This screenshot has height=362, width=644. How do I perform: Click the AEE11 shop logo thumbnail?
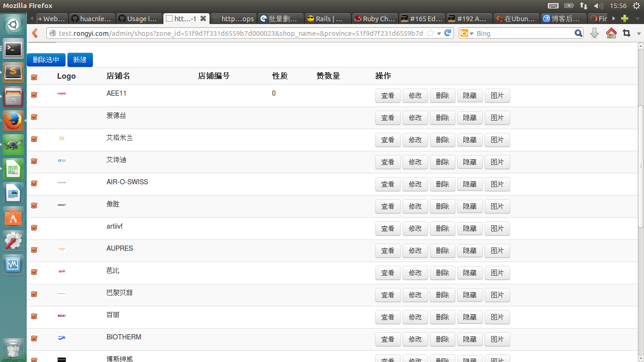(62, 93)
